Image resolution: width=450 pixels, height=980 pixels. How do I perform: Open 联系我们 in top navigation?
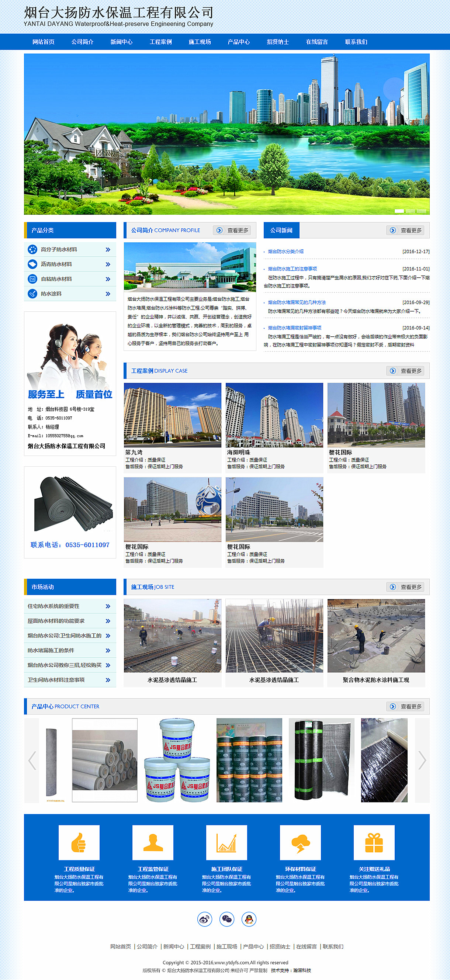356,42
